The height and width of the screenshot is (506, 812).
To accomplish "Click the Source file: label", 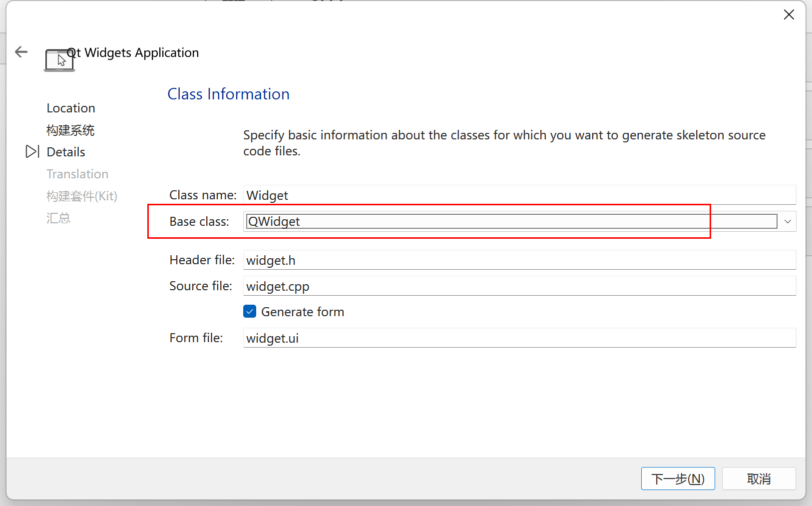I will (x=201, y=286).
